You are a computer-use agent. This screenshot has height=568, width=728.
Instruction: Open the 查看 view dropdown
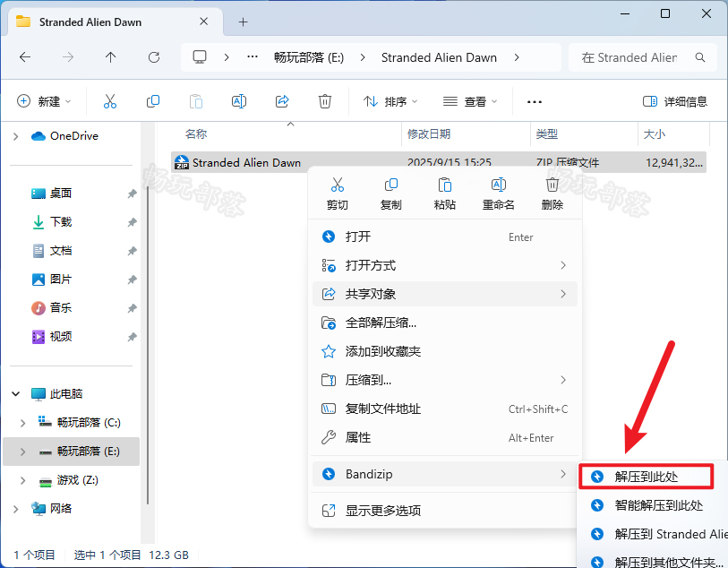point(470,101)
